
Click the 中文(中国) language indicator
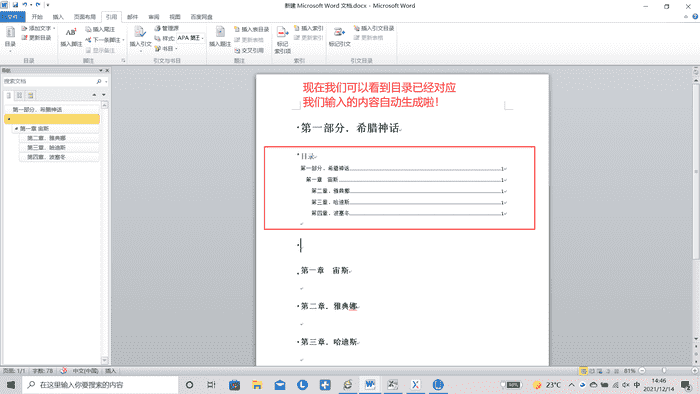pyautogui.click(x=85, y=371)
